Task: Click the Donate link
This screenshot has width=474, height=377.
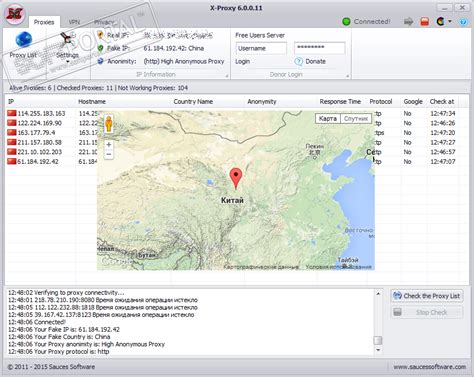Action: click(315, 61)
